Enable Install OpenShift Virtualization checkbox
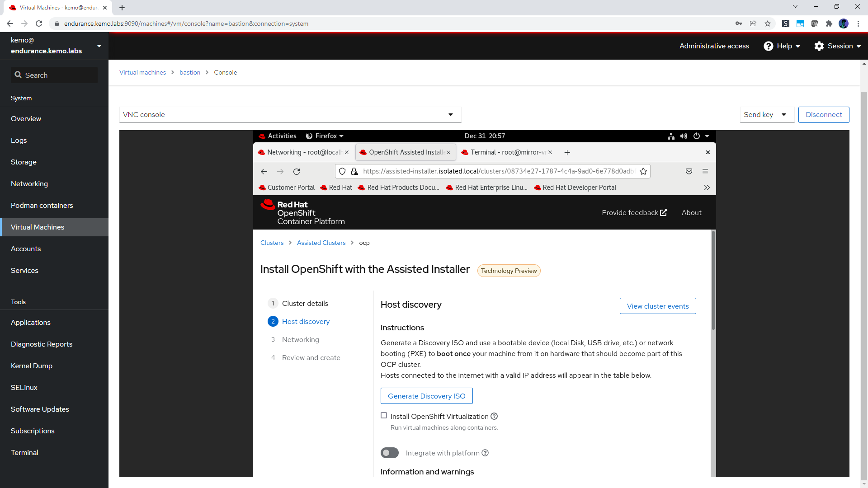The height and width of the screenshot is (488, 868). pyautogui.click(x=384, y=416)
